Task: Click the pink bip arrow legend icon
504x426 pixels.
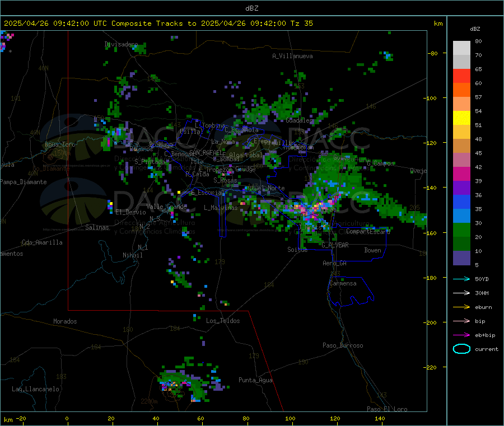Action: 461,321
